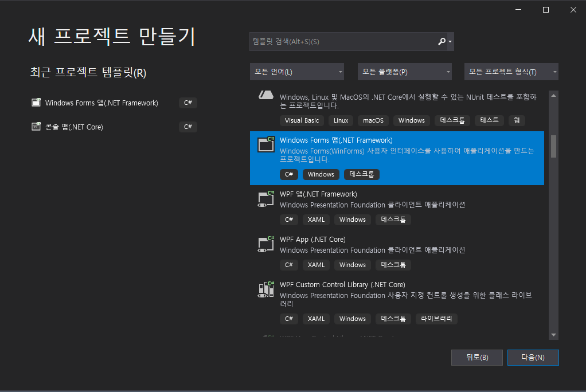Click the 뒤로(B) back button
The height and width of the screenshot is (392, 586).
[477, 357]
